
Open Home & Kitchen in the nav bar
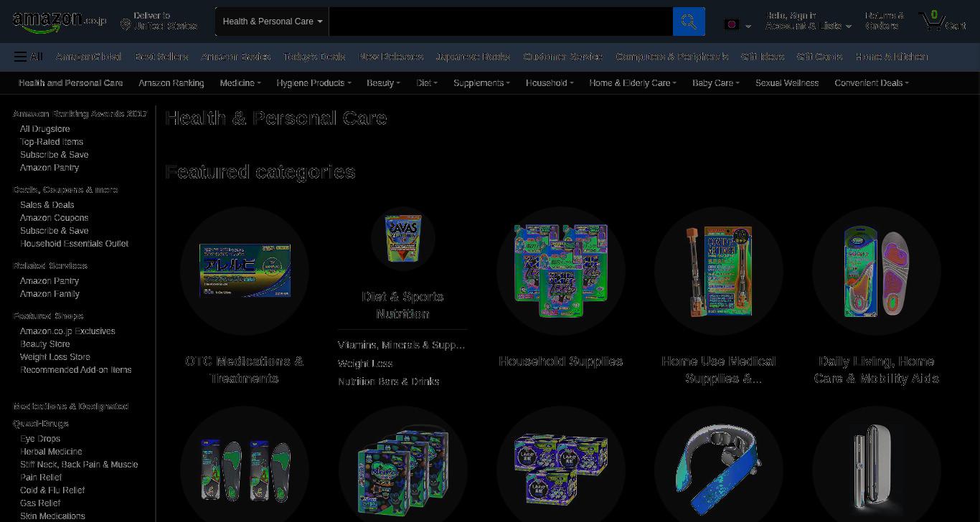(x=892, y=57)
